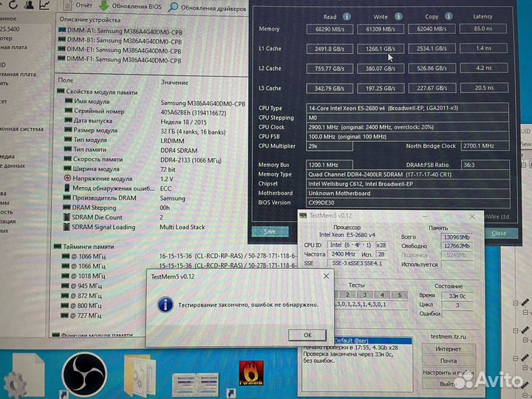Open the desktop shortcut showing two small windows

pos(195,384)
